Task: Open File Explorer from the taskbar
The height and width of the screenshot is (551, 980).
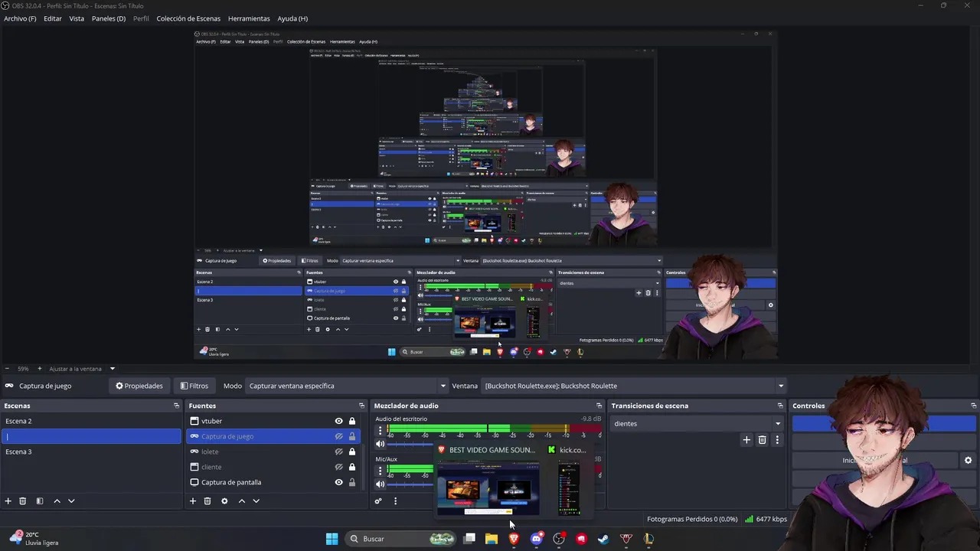Action: [x=492, y=539]
